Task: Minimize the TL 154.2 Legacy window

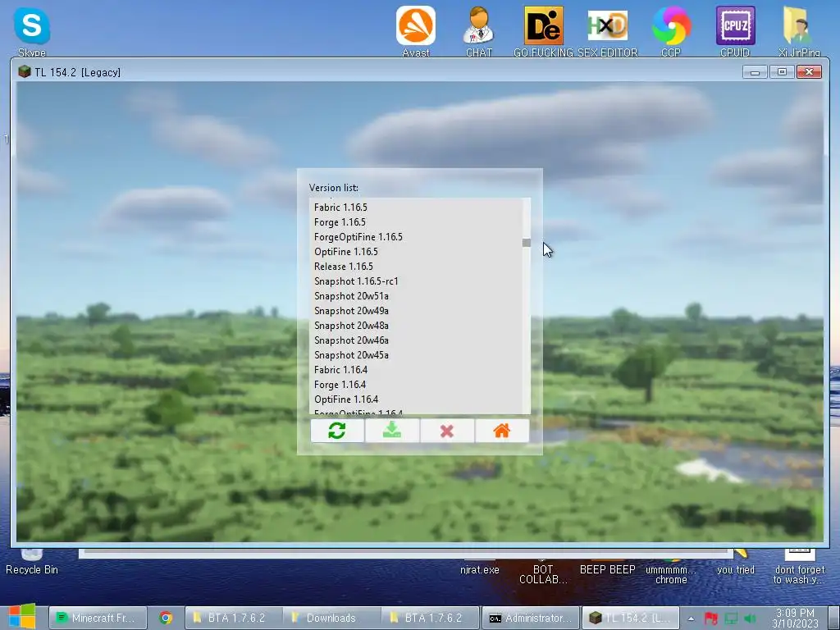Action: pyautogui.click(x=755, y=72)
